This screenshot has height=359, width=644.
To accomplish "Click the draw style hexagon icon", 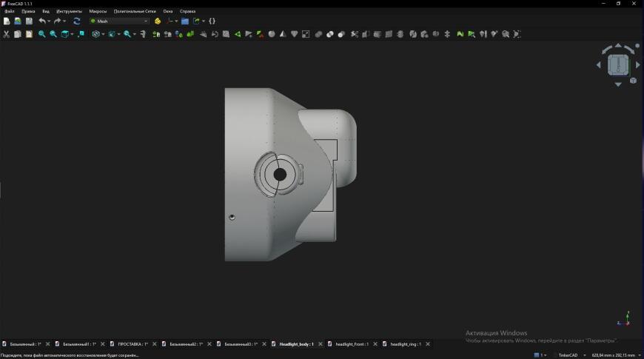I will (95, 34).
